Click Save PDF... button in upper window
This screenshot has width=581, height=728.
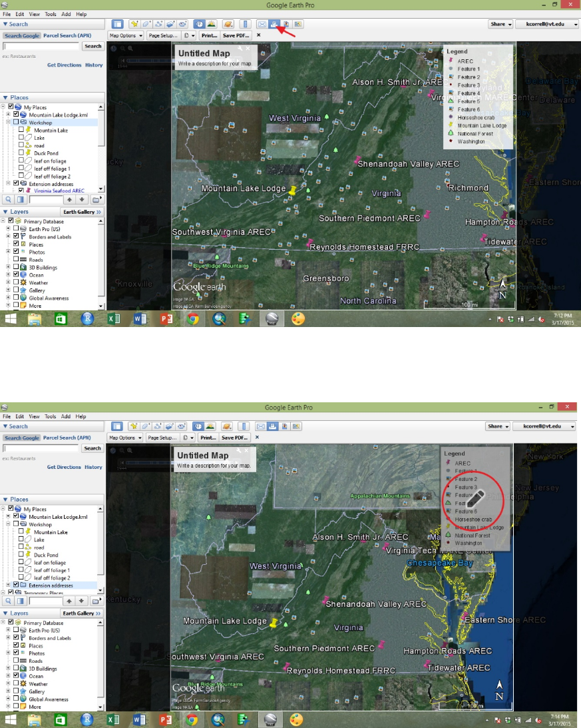(236, 36)
